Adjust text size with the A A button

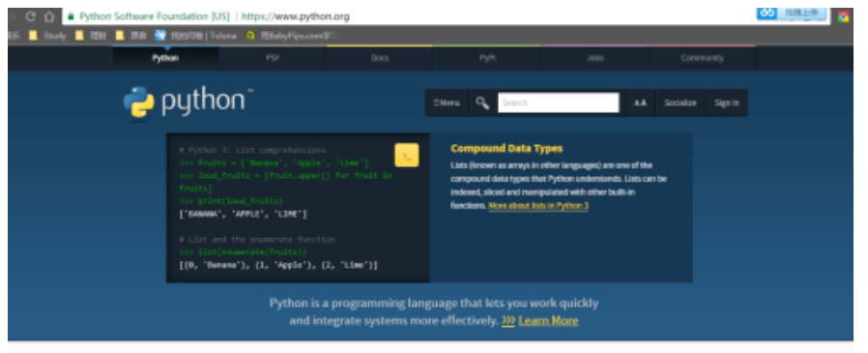point(640,103)
